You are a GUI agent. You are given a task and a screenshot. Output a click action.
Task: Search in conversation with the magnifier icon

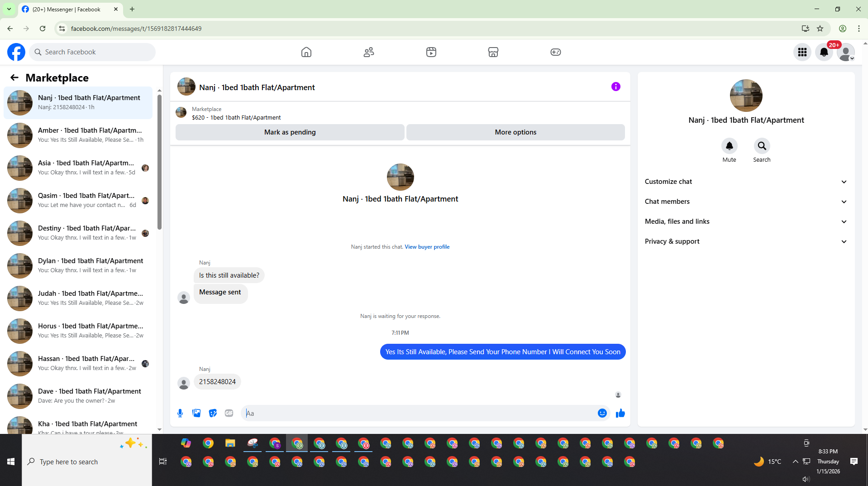click(x=762, y=146)
